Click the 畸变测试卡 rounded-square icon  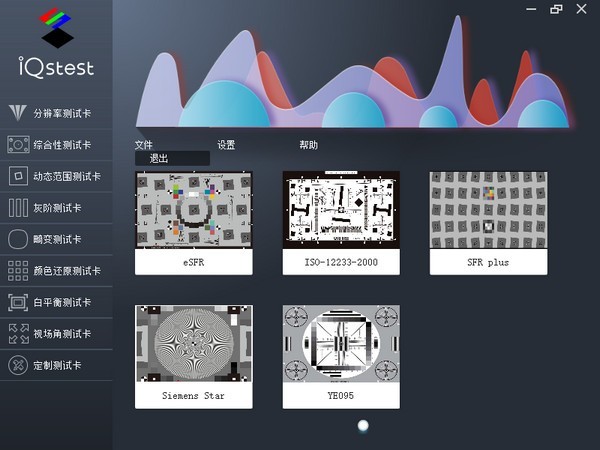tap(18, 239)
